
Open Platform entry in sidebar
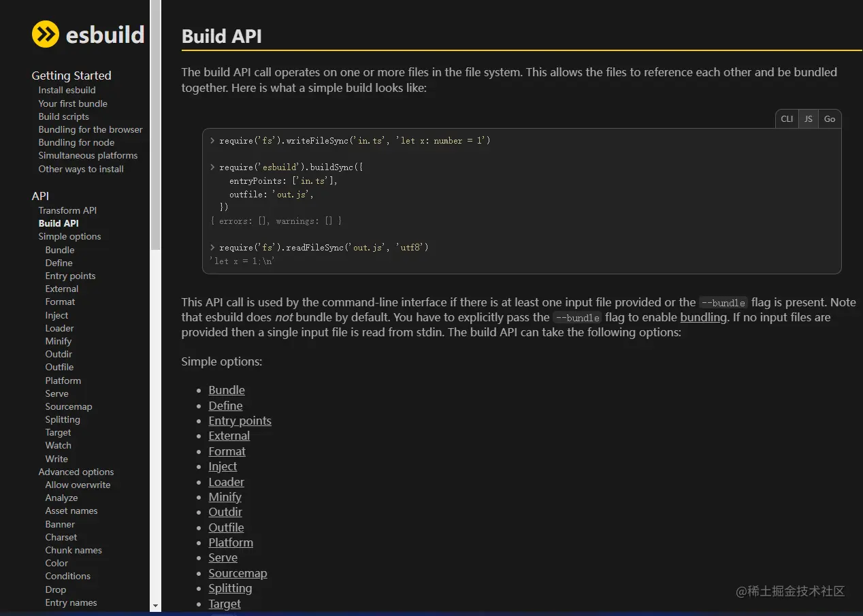pos(63,380)
